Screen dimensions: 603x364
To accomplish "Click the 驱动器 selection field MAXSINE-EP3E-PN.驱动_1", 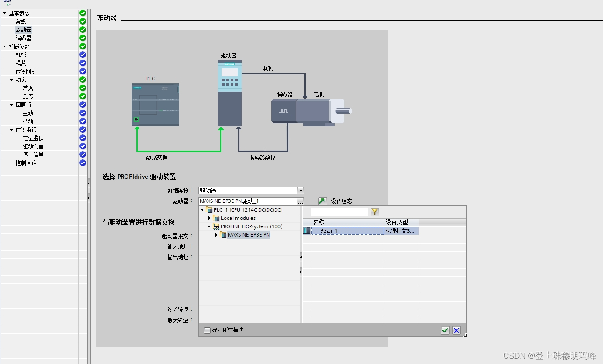I will 248,201.
